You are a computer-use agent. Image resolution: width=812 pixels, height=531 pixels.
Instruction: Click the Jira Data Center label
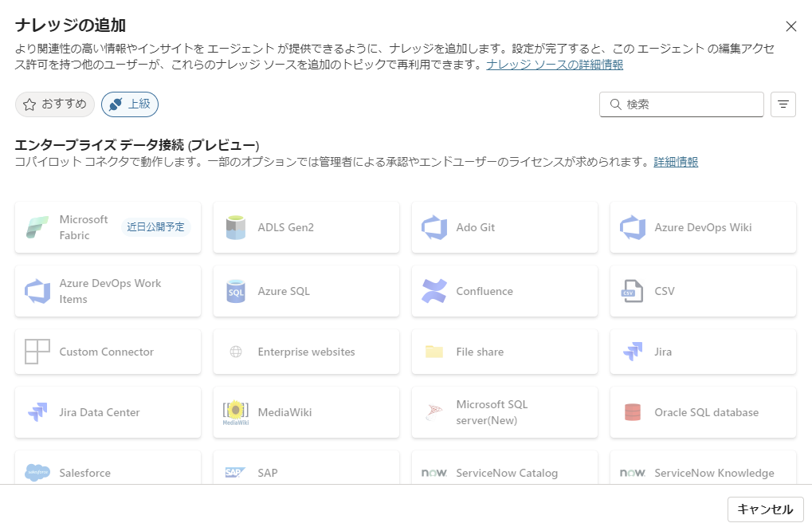(100, 412)
